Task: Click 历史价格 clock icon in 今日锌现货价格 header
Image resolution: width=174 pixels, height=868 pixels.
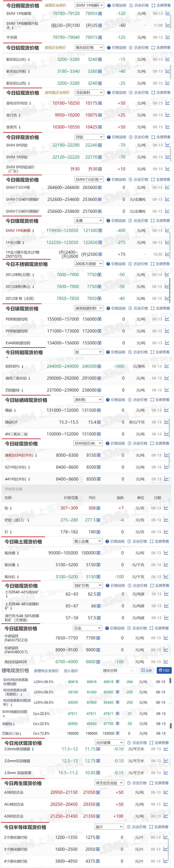Action: click(131, 137)
